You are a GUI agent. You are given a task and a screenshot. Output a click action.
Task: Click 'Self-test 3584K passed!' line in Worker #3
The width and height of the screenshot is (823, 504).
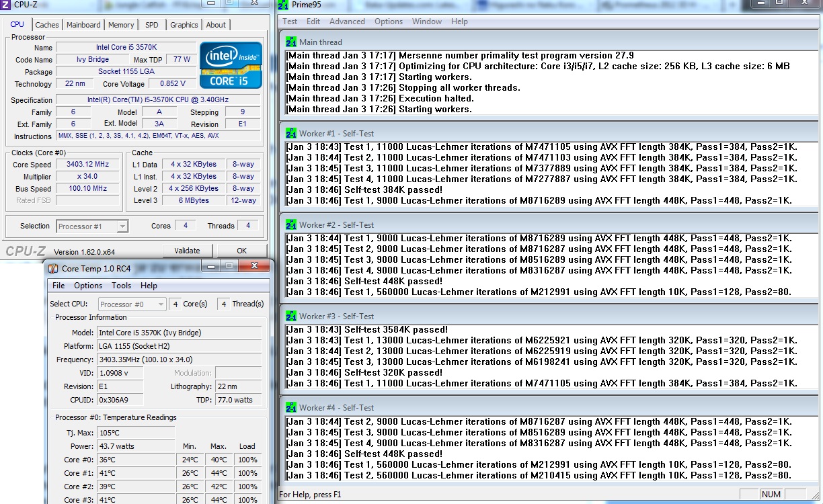[x=366, y=330]
